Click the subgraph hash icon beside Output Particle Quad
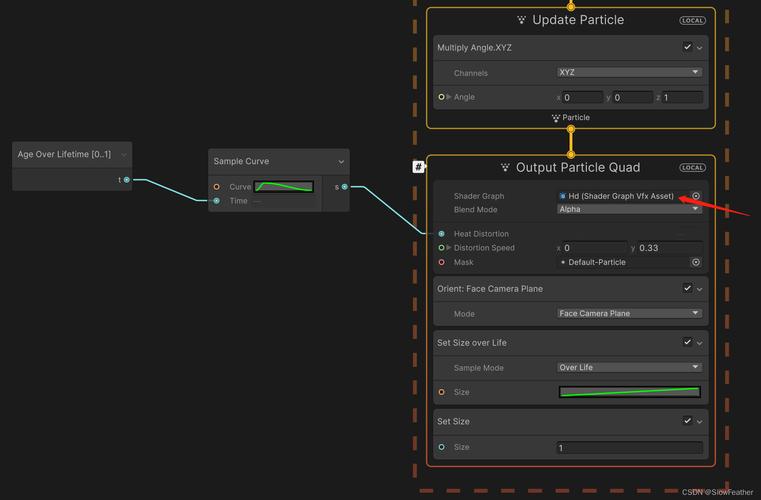 (x=418, y=167)
